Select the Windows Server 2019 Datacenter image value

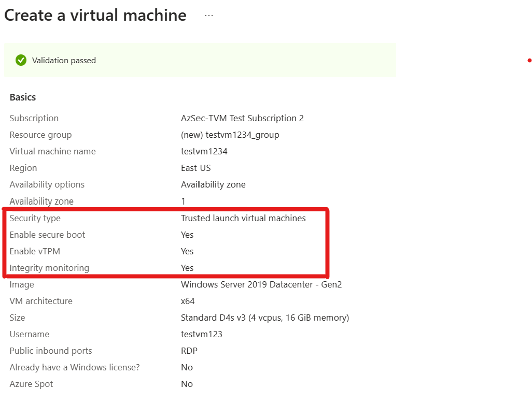click(261, 284)
